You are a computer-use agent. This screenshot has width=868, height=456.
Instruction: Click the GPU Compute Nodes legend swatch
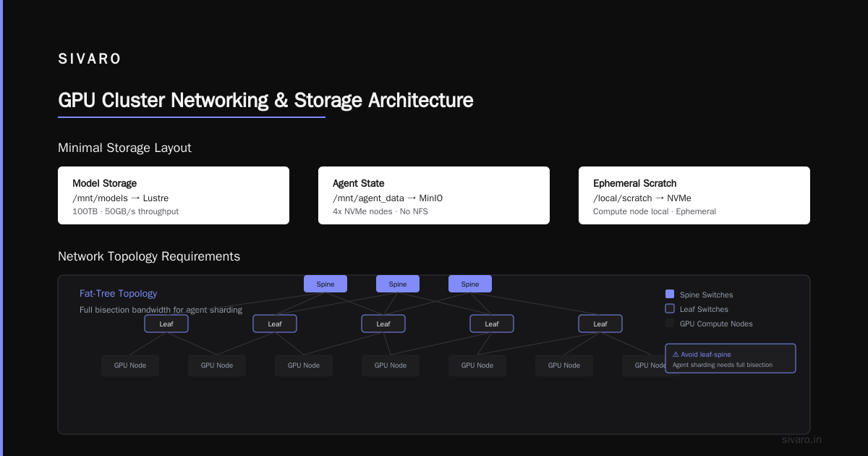670,323
